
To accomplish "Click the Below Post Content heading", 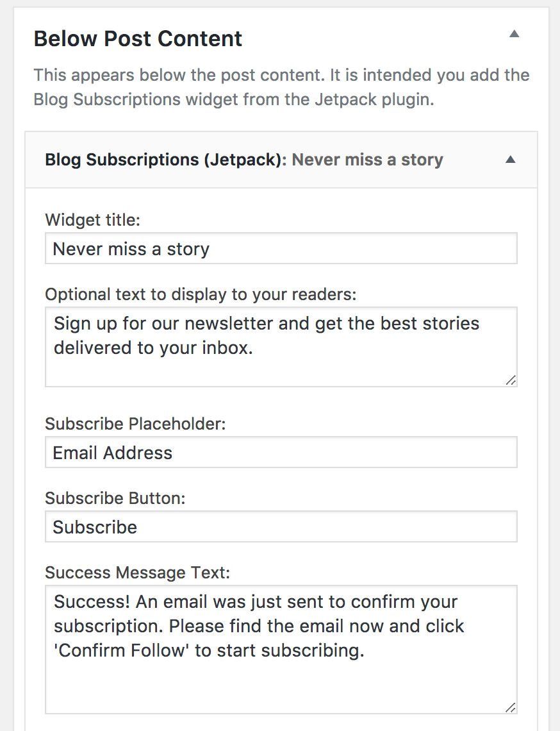I will (138, 38).
